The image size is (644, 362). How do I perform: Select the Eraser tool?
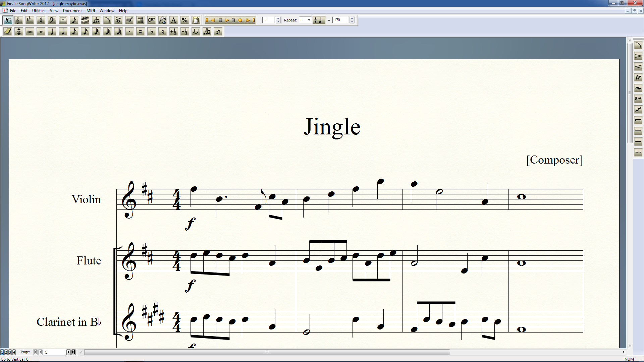pos(8,32)
